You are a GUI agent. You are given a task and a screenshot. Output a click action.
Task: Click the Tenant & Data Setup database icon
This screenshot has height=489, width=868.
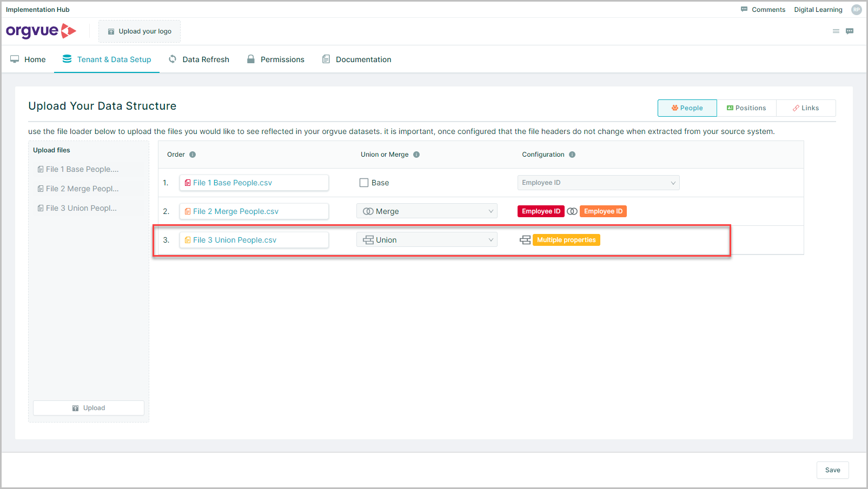coord(67,59)
